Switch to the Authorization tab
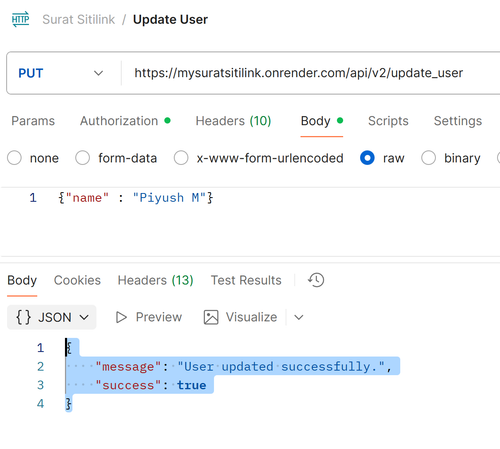Screen dimensions: 500x449 coord(125,121)
